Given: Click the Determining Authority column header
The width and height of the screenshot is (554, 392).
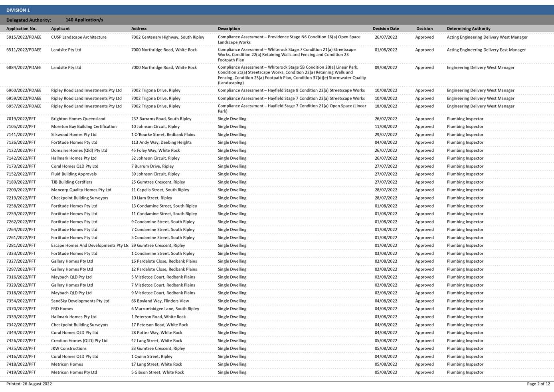Looking at the screenshot, I should pos(469,29).
